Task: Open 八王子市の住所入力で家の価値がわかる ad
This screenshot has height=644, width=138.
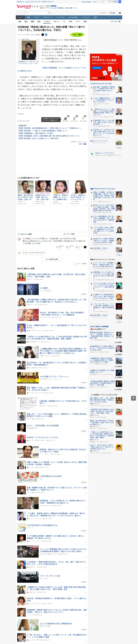Action: 42,525
